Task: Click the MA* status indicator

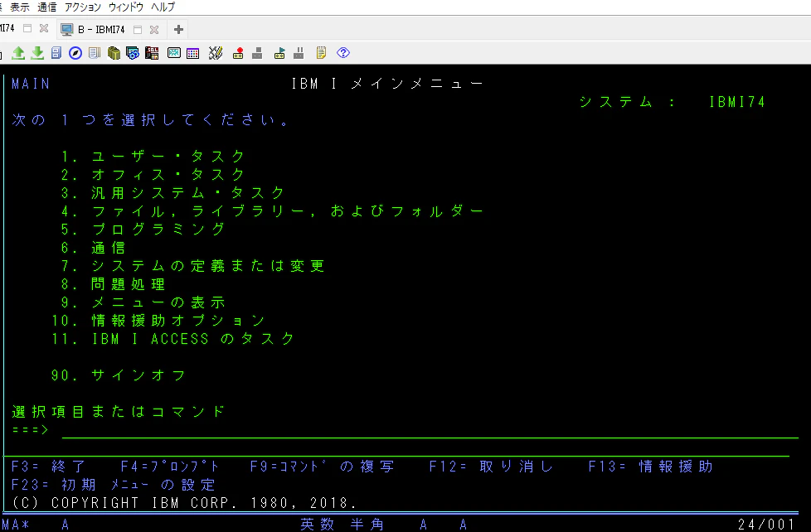Action: click(16, 525)
